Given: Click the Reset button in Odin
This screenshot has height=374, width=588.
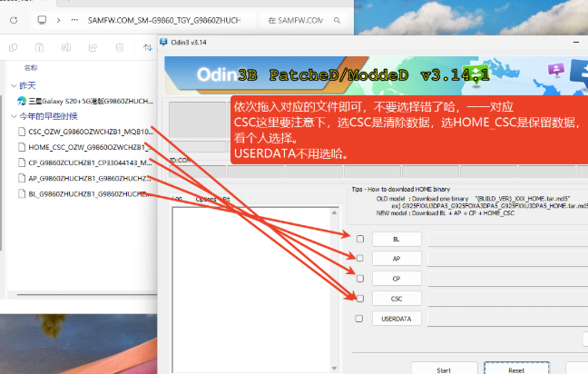Looking at the screenshot, I should tap(516, 369).
